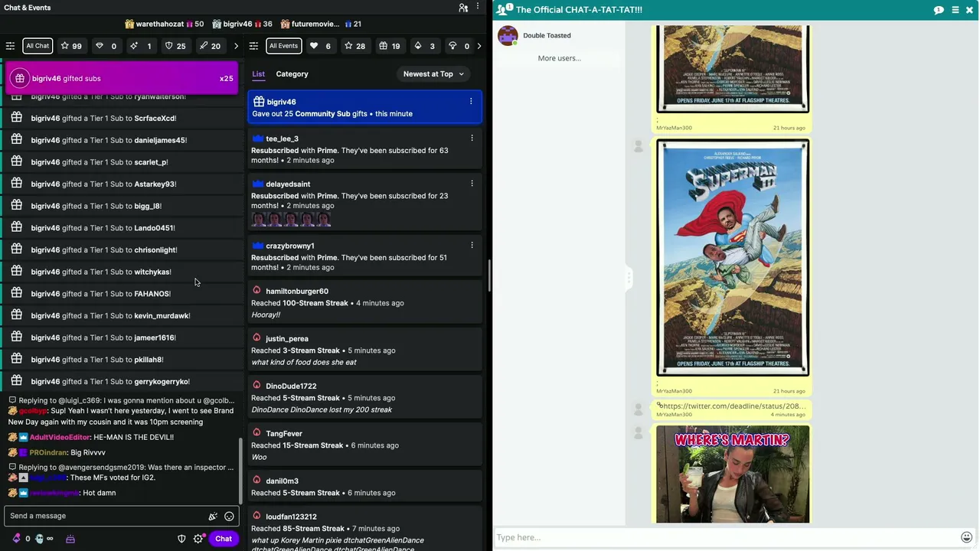
Task: Click recipient ScrfaceXcd! in gift list
Action: pos(155,119)
